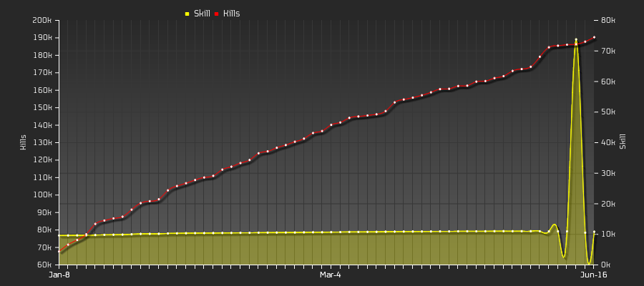Click the vertical Kills axis title
The width and height of the screenshot is (644, 286).
(x=24, y=142)
